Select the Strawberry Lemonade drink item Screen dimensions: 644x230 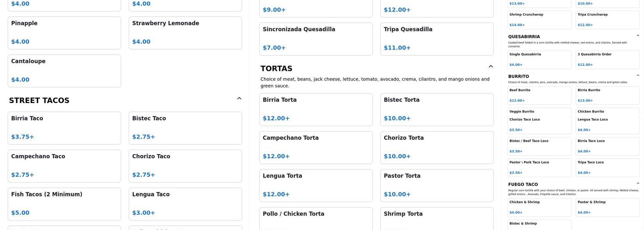185,33
